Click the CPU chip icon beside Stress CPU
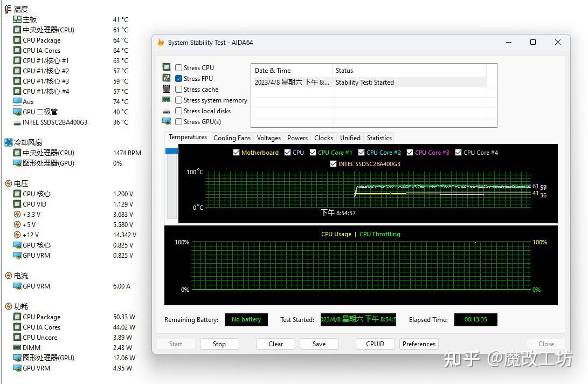The width and height of the screenshot is (588, 384). pyautogui.click(x=167, y=67)
